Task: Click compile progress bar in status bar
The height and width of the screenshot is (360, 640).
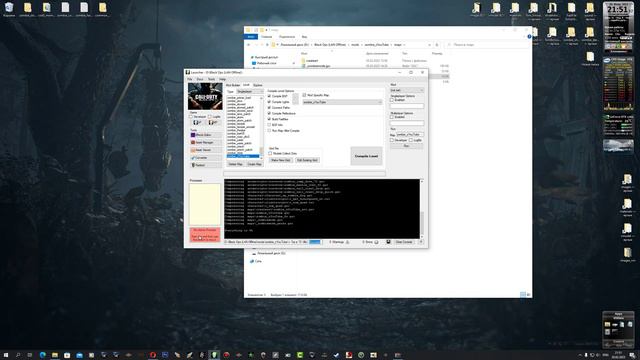Action: point(315,242)
